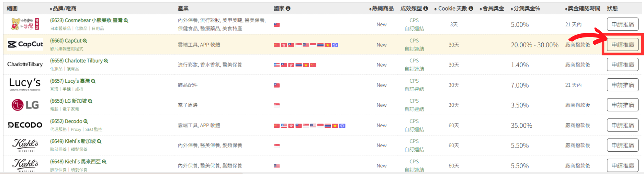Click the info icon next to 國家 header
The height and width of the screenshot is (177, 644).
288,8
